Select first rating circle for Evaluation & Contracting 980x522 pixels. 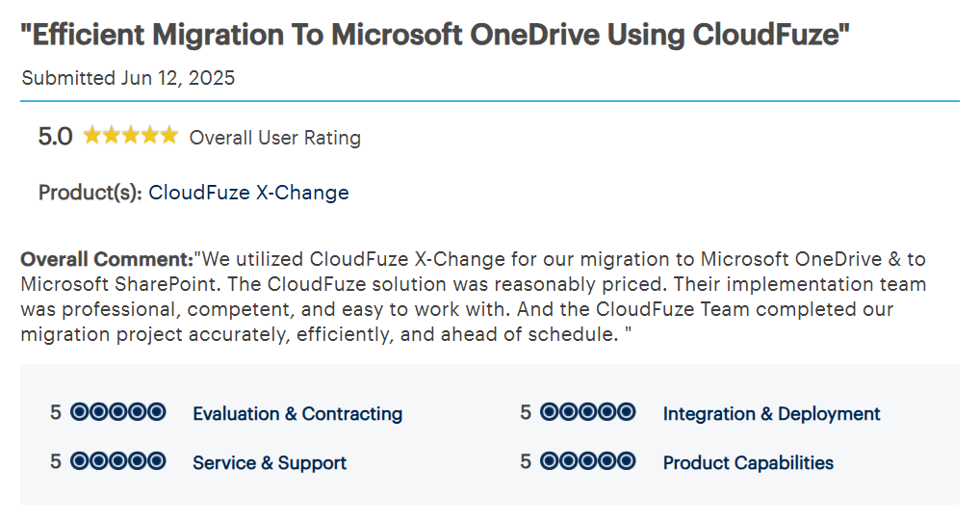point(80,413)
